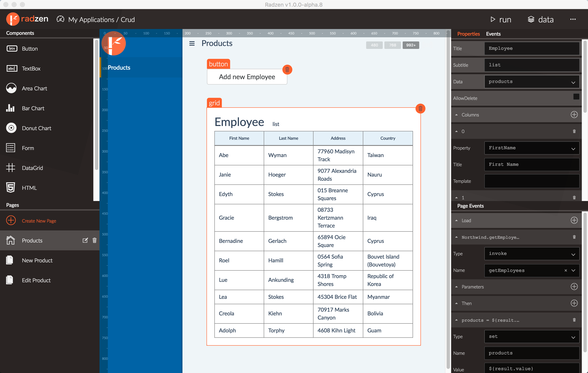Click trash icon on Add new Employee button
Viewport: 588px width, 373px height.
point(287,70)
